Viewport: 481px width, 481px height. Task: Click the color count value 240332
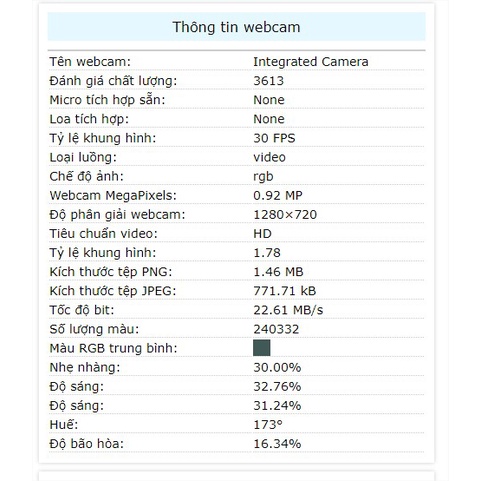click(276, 329)
